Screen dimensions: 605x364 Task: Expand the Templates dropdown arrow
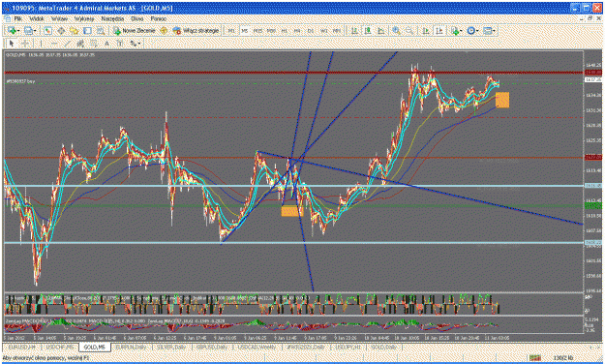(x=494, y=30)
